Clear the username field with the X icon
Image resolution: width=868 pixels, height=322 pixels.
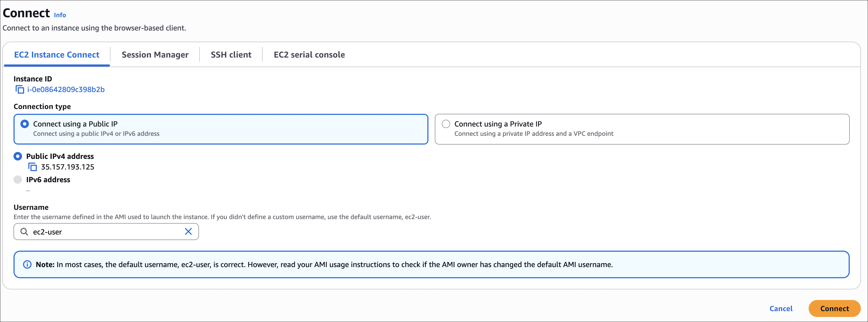188,232
